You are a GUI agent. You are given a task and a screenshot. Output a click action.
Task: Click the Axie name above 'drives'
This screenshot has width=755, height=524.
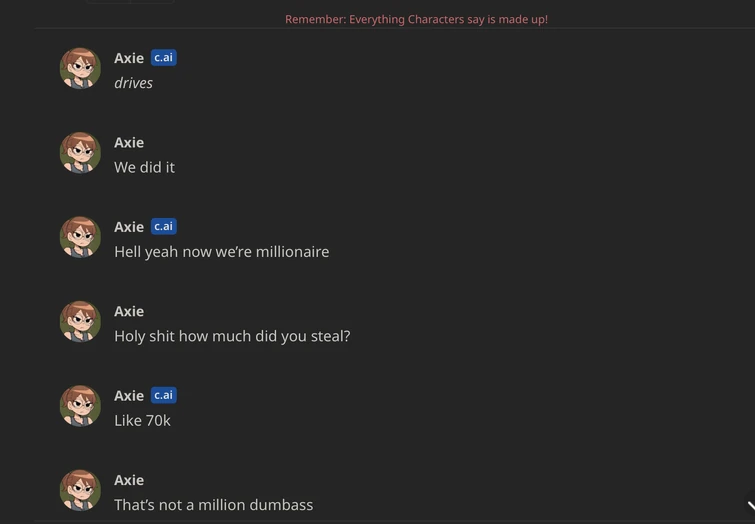coord(129,58)
